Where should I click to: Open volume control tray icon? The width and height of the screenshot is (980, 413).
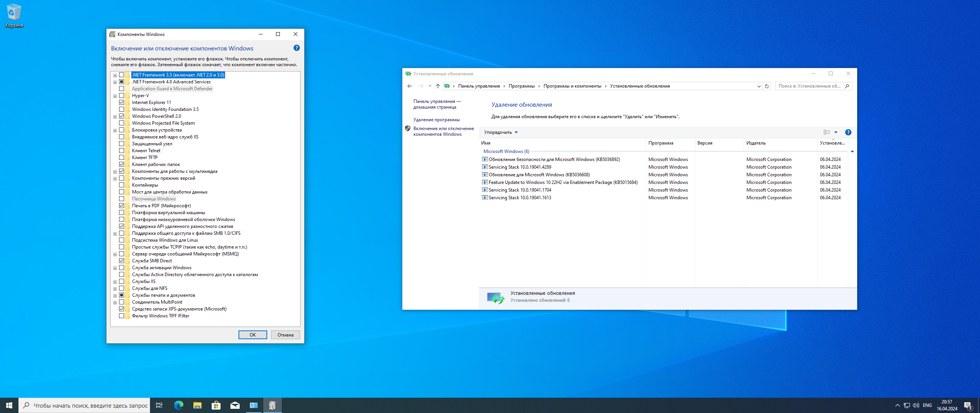coord(916,405)
